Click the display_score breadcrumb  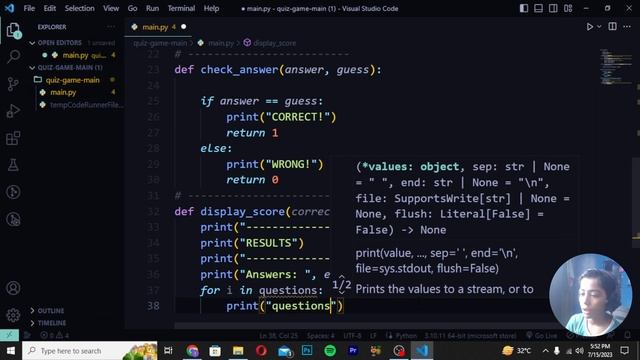[274, 43]
